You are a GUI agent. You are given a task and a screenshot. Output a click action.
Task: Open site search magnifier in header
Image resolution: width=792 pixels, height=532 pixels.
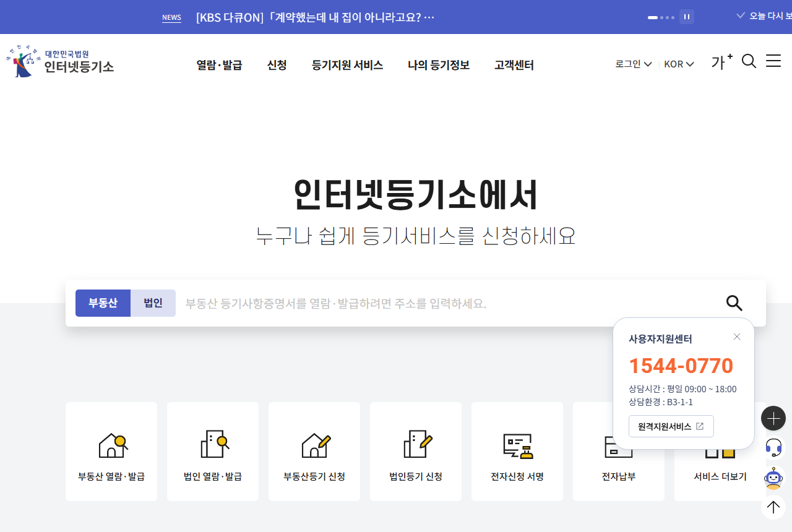tap(749, 61)
